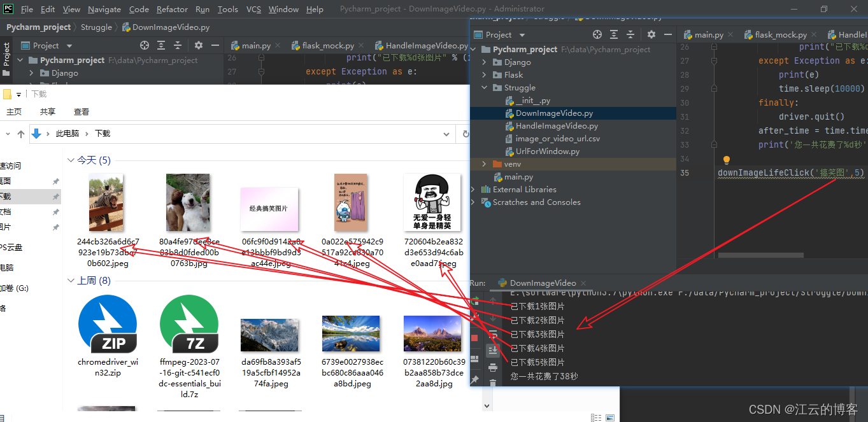Image resolution: width=868 pixels, height=422 pixels.
Task: Switch to flask_mock.py tab in background PyCharm
Action: tap(328, 46)
